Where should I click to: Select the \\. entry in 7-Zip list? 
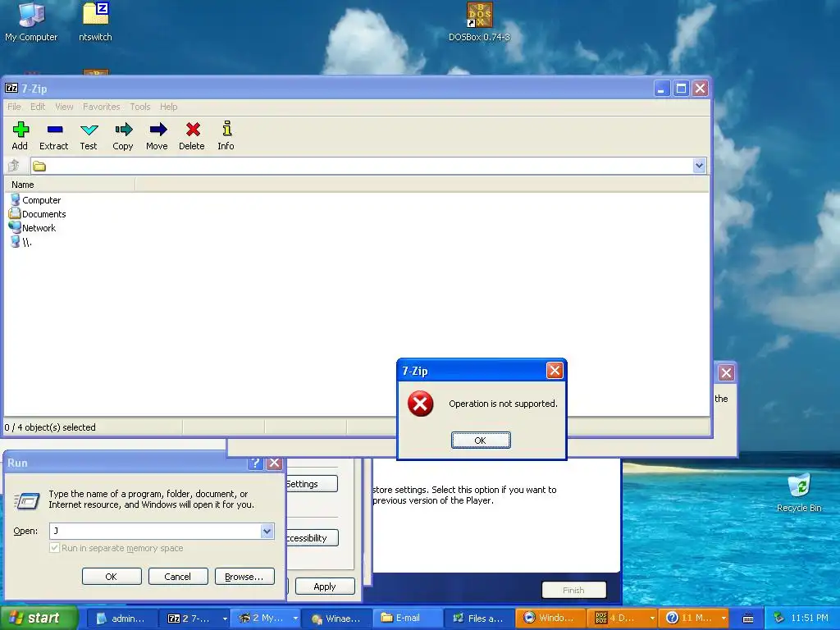point(21,242)
